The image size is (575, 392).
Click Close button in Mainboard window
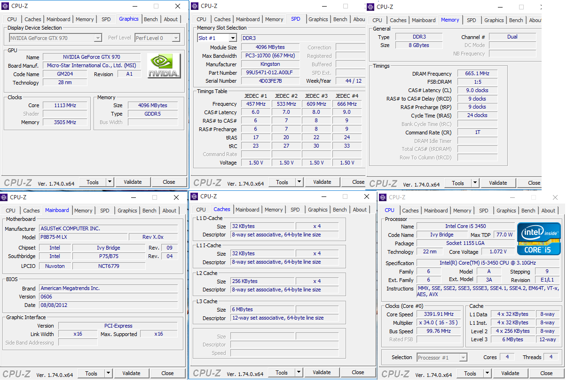click(168, 373)
